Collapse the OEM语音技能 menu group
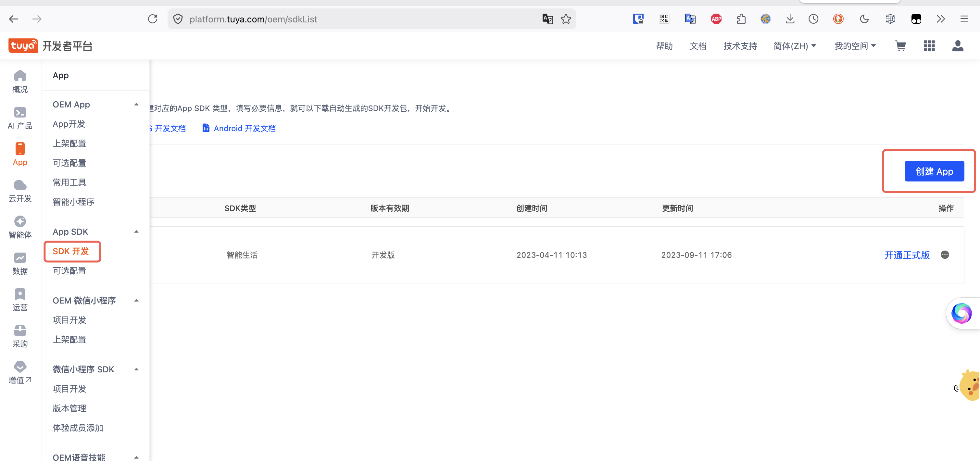The image size is (980, 461). (x=136, y=457)
